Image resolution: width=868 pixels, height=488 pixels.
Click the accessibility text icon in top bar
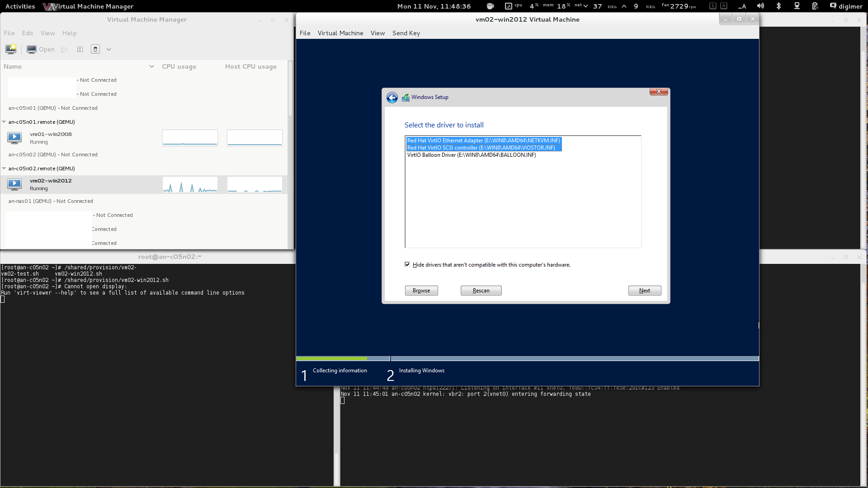pos(742,6)
